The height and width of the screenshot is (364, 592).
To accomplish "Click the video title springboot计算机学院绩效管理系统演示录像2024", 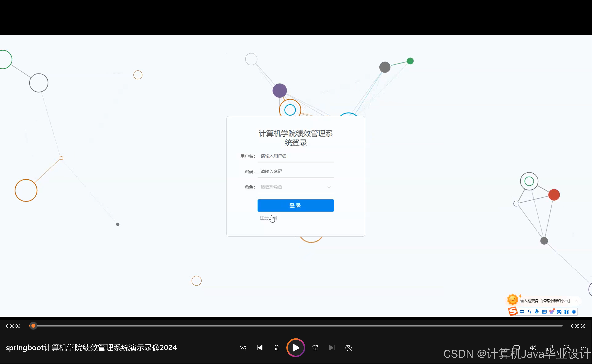I will click(x=91, y=348).
